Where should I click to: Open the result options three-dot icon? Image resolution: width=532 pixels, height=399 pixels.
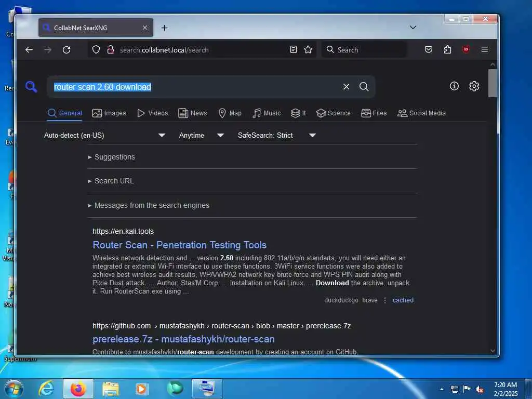(x=385, y=300)
